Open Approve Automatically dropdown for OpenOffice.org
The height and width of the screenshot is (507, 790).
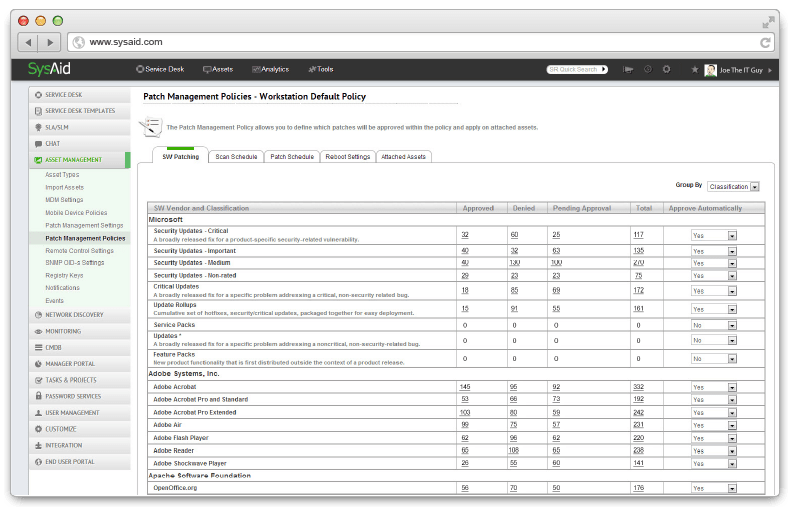click(x=714, y=488)
